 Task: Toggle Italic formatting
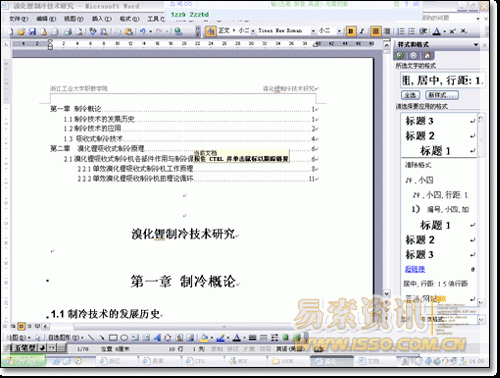[x=362, y=31]
